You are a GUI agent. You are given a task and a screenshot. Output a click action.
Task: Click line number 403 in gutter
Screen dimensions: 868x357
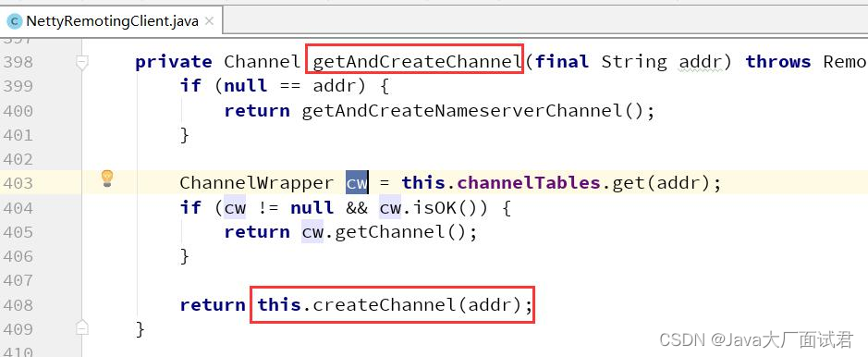(x=18, y=183)
